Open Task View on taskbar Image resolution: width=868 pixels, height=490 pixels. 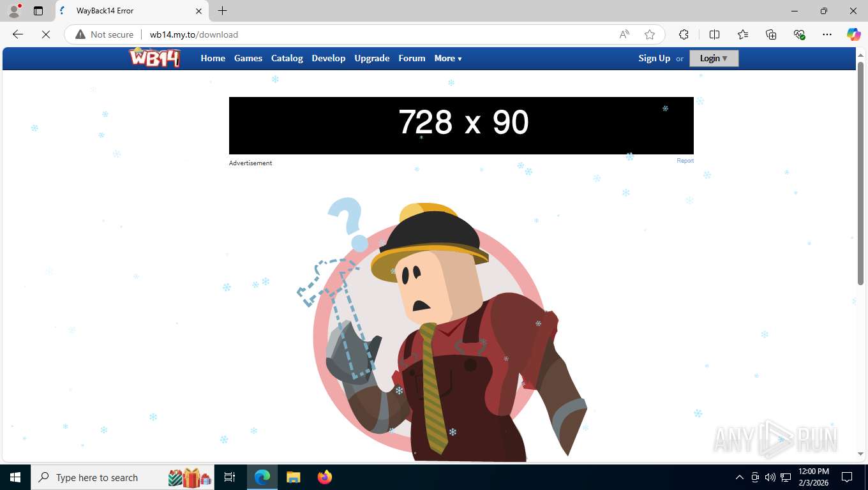click(230, 477)
